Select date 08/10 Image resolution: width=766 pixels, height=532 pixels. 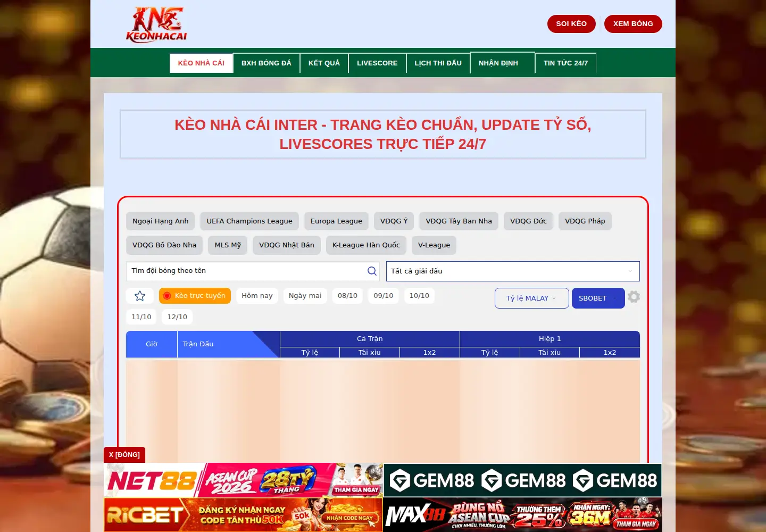click(x=347, y=296)
